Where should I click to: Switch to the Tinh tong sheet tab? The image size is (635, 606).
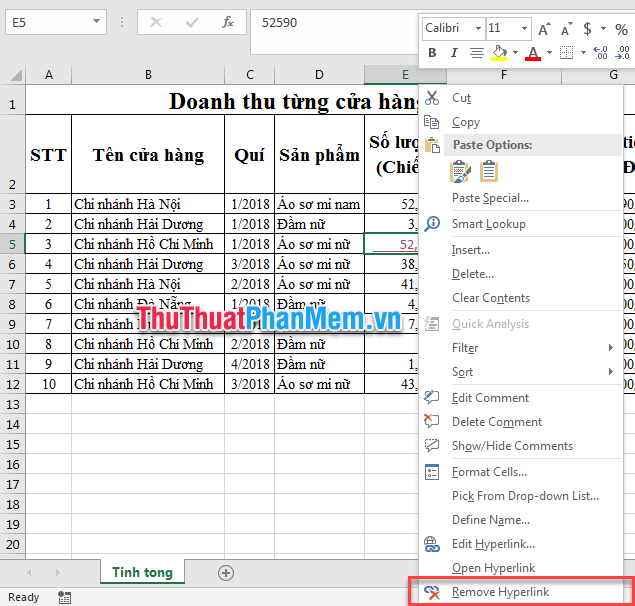coord(143,572)
